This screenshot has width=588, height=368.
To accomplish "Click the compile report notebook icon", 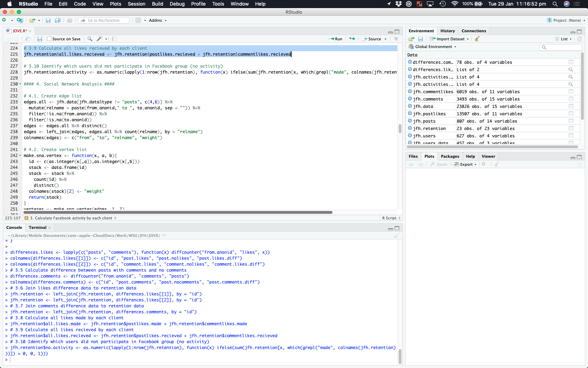I will [x=114, y=39].
